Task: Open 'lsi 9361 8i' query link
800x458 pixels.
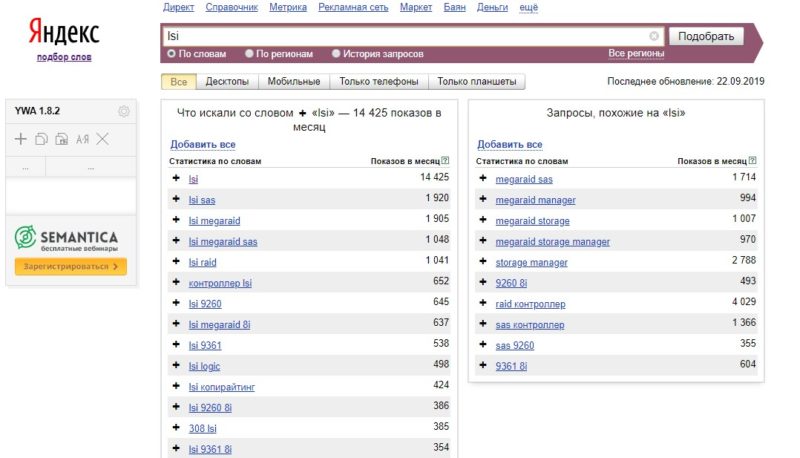Action: click(210, 449)
